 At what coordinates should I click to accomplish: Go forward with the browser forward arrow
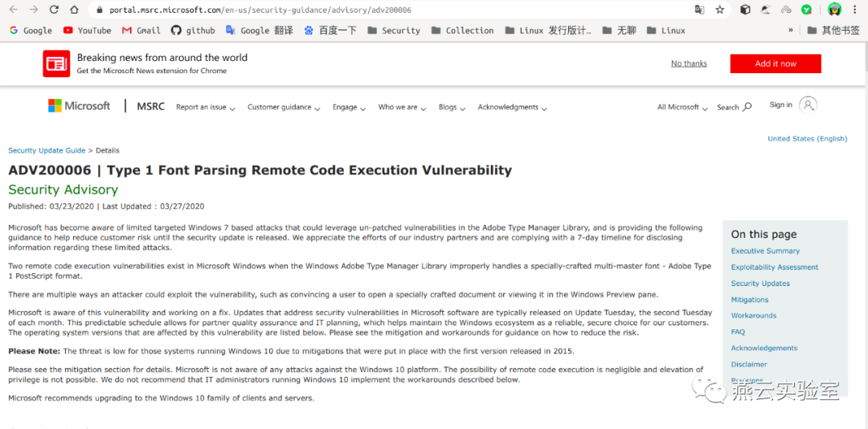pos(33,10)
